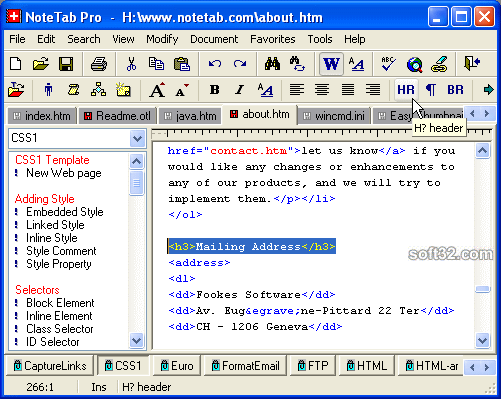Switch to the java.htm tab
Viewport: 501px width, 399px height.
(191, 116)
